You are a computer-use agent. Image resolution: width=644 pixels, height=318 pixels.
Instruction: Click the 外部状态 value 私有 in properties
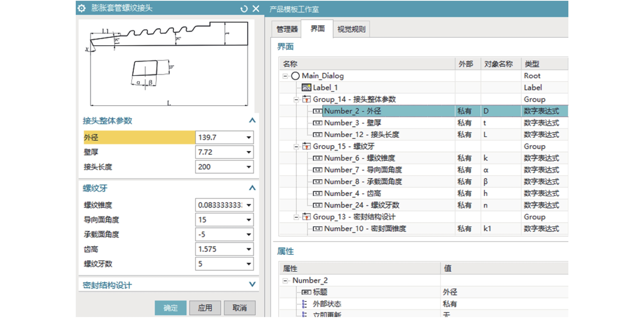click(x=450, y=304)
